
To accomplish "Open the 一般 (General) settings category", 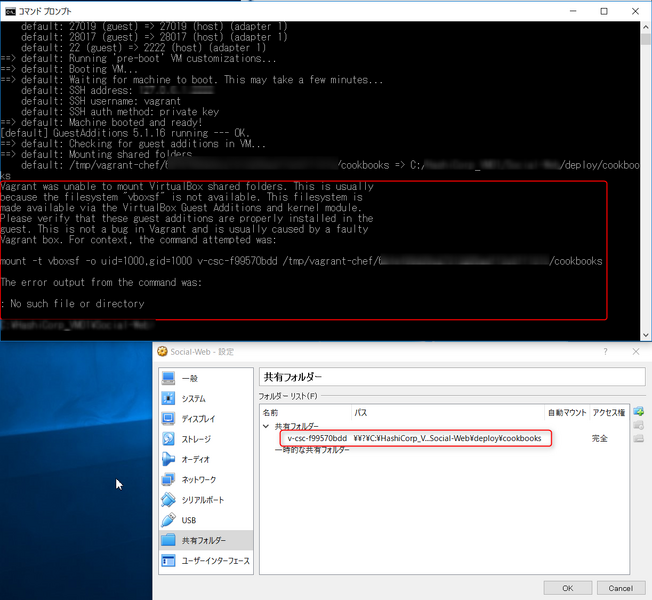I will (x=190, y=378).
